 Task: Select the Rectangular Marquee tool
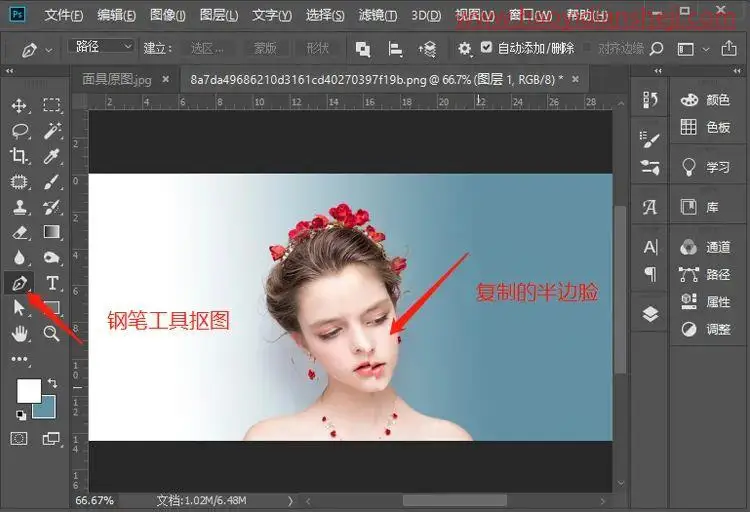52,105
